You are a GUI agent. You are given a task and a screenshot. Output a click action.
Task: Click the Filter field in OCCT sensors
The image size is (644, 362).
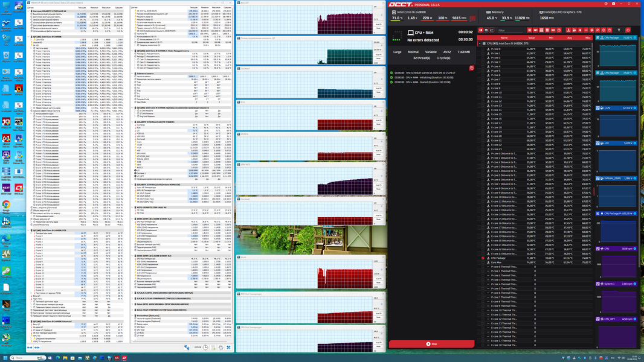tap(510, 30)
